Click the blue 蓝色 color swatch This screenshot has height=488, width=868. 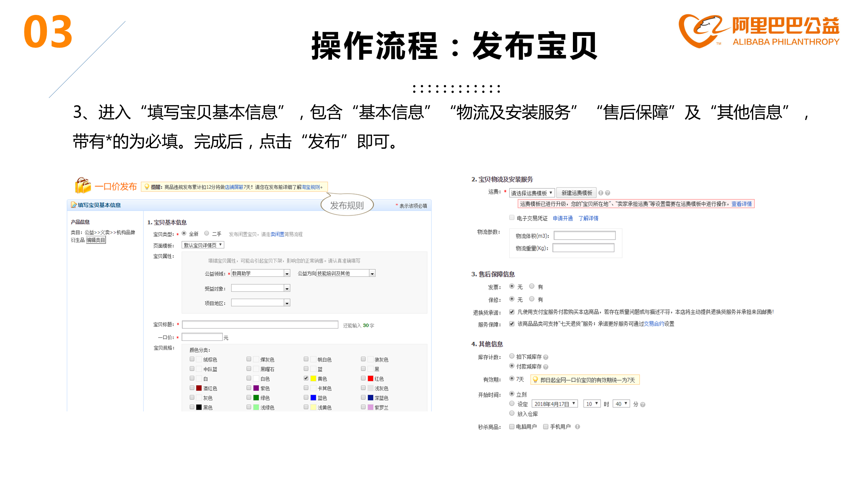coord(313,398)
